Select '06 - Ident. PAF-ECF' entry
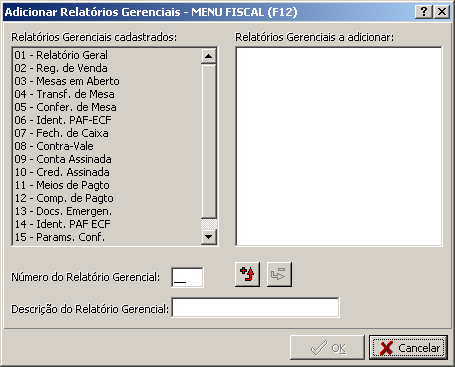Viewport: 455px width, 367px height. point(107,120)
